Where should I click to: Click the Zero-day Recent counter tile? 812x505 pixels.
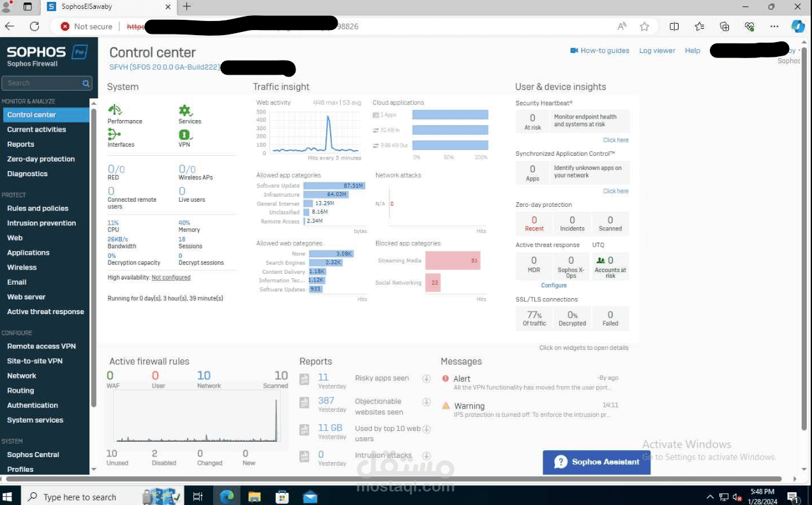point(534,223)
